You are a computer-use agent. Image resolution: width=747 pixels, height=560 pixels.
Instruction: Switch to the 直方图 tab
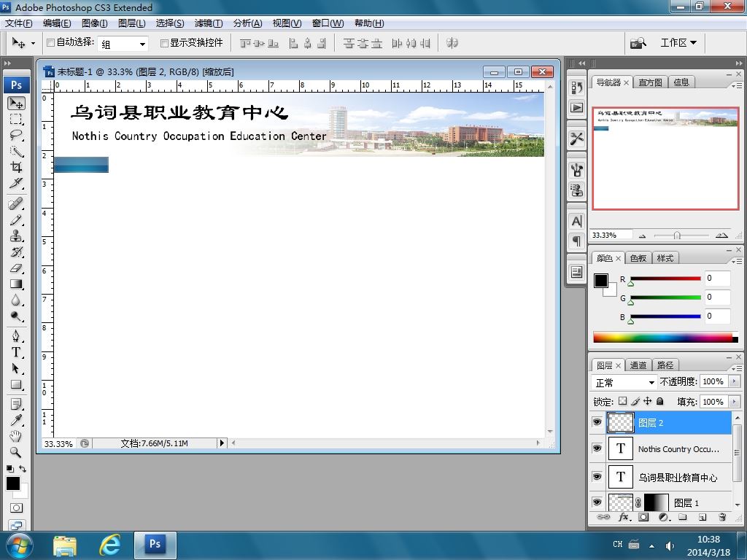tap(650, 82)
